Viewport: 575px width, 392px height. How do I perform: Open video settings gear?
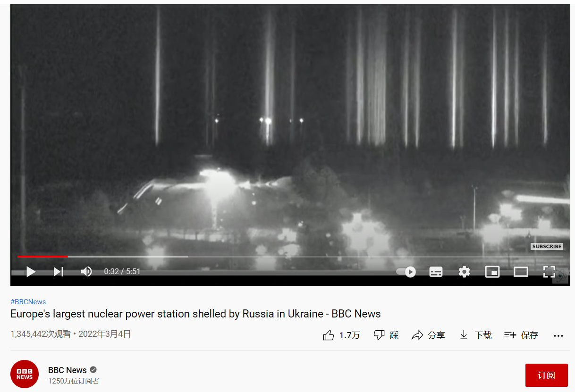click(x=465, y=272)
